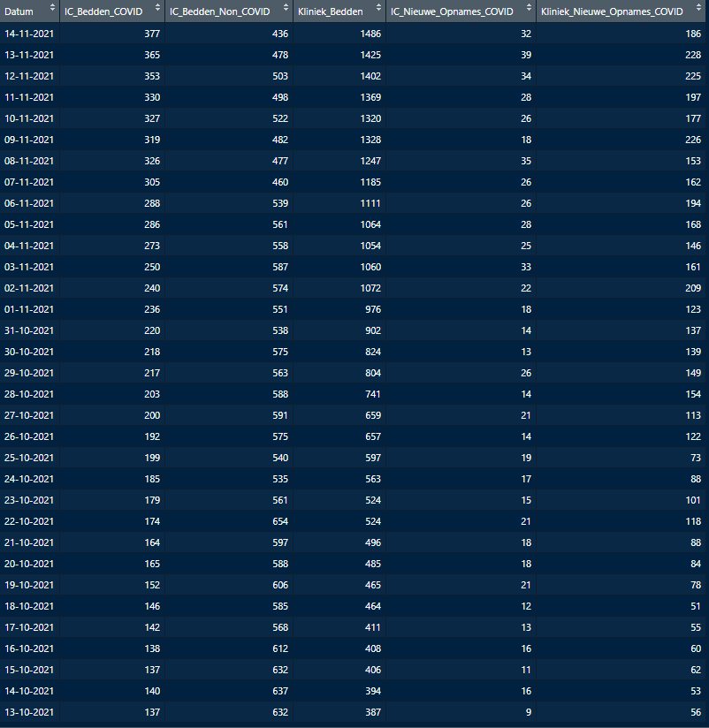Select date cell 22-10-2021

click(29, 521)
